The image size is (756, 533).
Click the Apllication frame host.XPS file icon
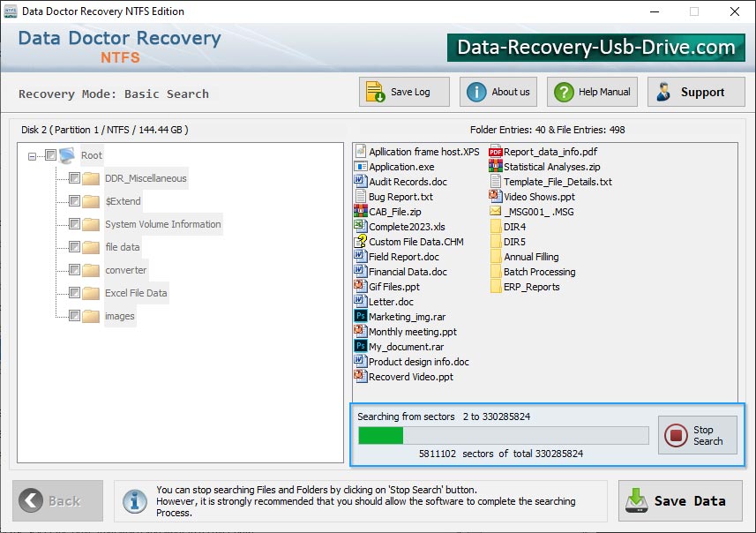click(x=361, y=151)
